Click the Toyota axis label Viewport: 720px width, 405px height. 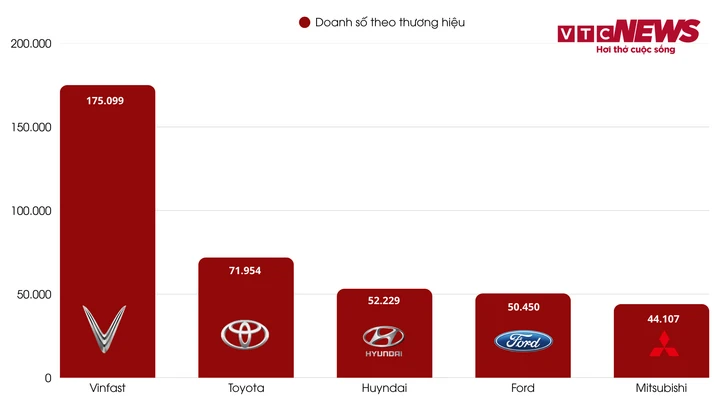pyautogui.click(x=245, y=388)
